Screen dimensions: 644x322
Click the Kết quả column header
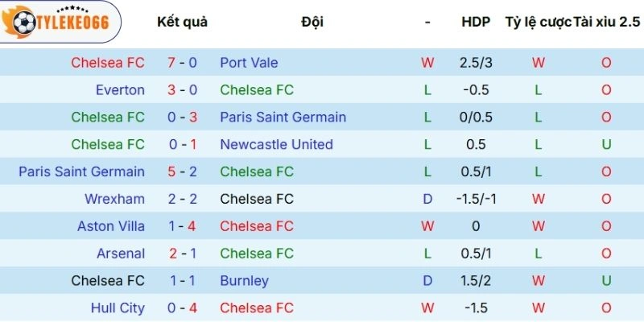[x=182, y=22]
